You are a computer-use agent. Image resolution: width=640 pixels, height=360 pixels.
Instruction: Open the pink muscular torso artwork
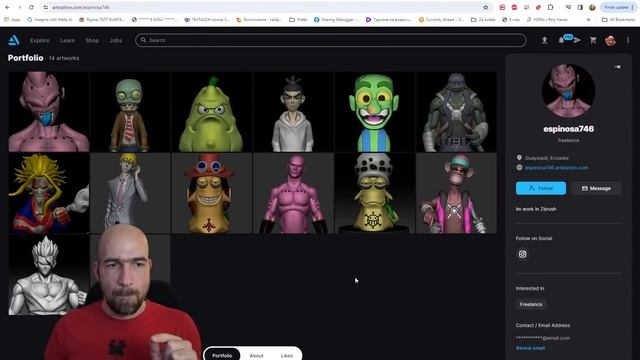coord(293,193)
